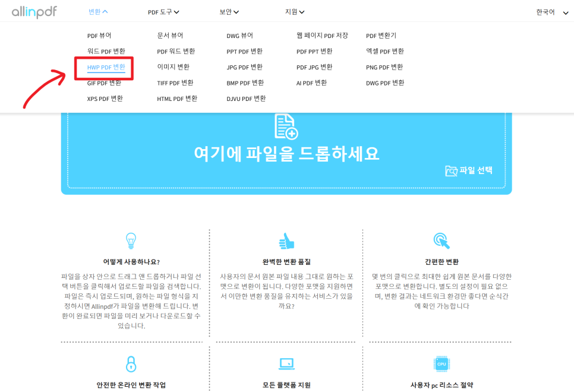Click the cursor click icon above 간편한 변환
The height and width of the screenshot is (392, 574).
point(441,241)
